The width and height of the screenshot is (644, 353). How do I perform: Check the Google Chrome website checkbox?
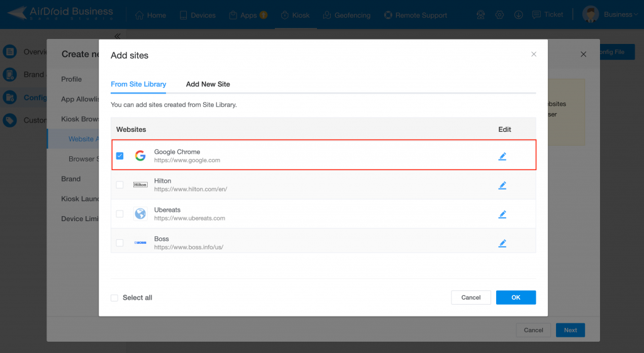tap(119, 156)
